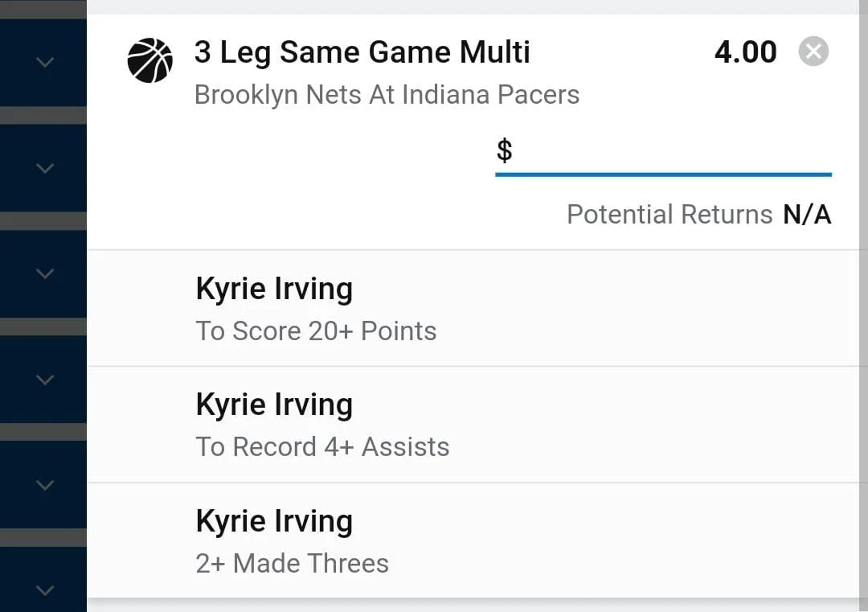Image resolution: width=868 pixels, height=612 pixels.
Task: Select Kyrie Irving To Score 20+ Points leg
Action: click(473, 308)
